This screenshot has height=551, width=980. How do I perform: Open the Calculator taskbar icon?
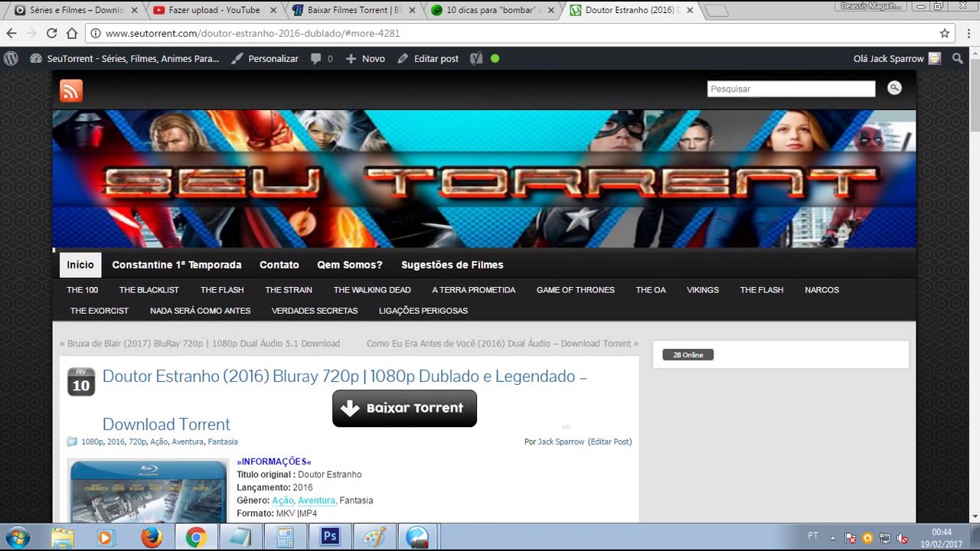286,537
